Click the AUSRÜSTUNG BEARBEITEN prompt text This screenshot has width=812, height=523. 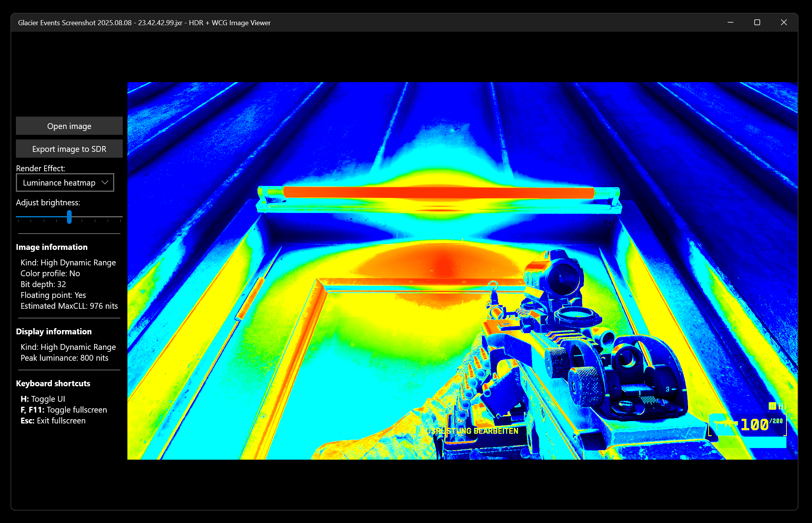472,431
